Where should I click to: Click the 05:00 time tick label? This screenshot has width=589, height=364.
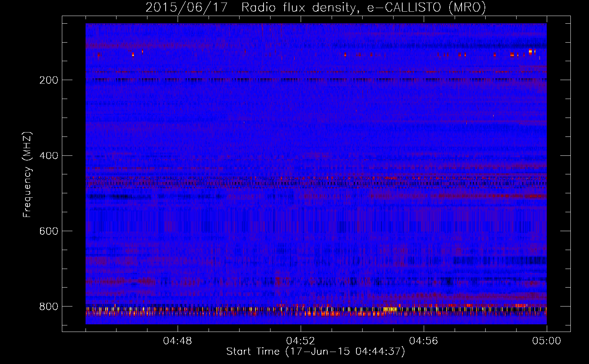546,341
